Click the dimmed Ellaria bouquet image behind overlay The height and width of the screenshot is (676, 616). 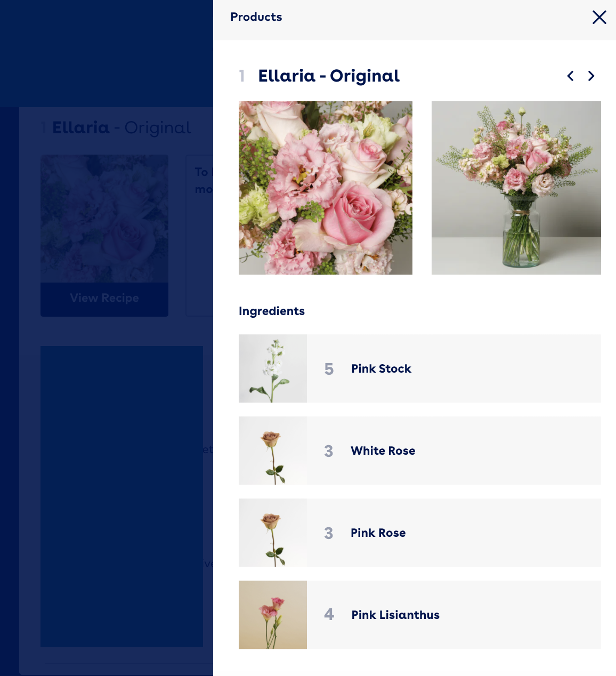(104, 219)
